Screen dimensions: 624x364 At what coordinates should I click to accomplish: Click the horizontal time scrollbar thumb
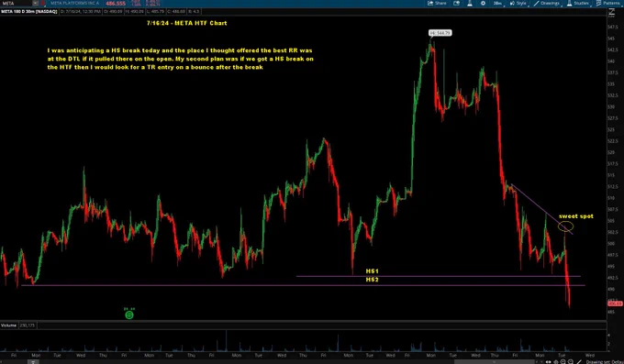tap(494, 361)
